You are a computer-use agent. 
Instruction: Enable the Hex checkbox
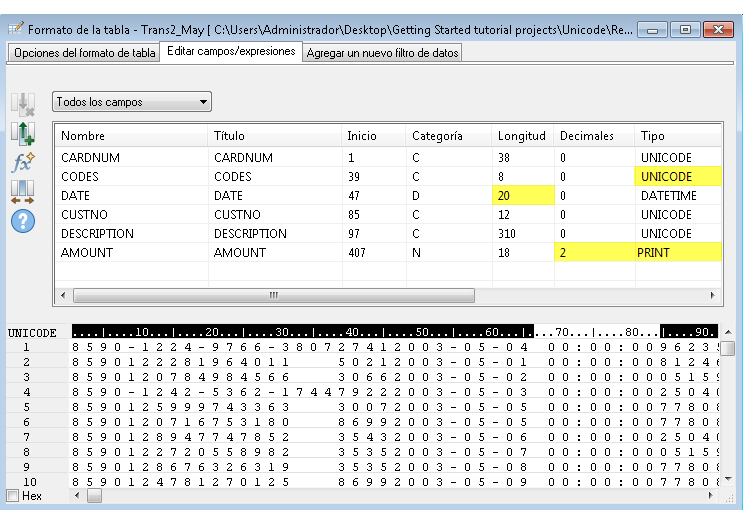point(12,496)
